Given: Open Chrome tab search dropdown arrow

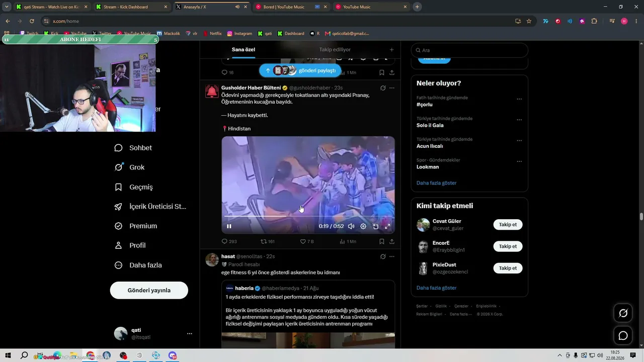Looking at the screenshot, I should (x=7, y=7).
